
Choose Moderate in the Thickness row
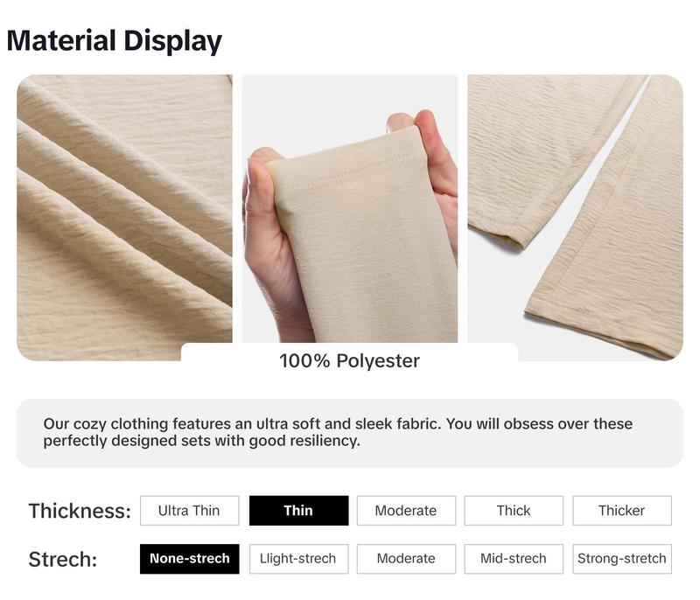(x=406, y=510)
